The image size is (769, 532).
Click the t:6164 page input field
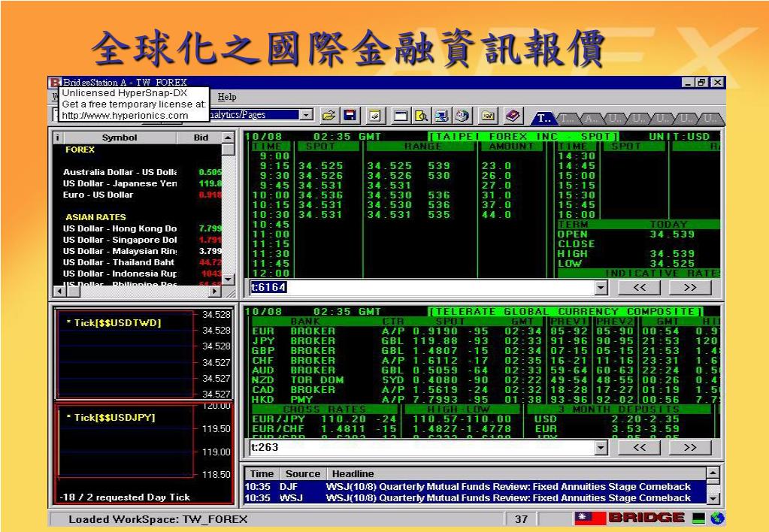[422, 288]
